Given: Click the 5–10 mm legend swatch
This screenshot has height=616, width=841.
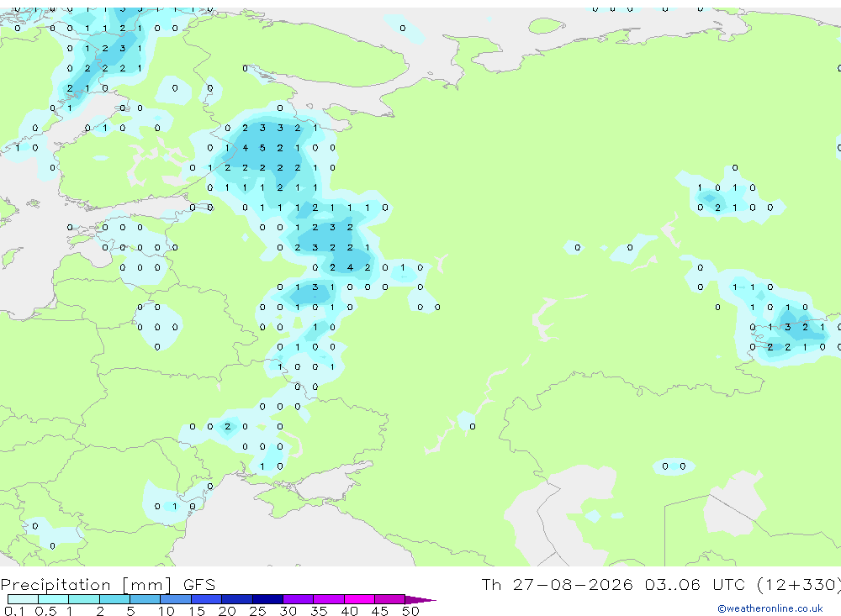Looking at the screenshot, I should pos(145,599).
